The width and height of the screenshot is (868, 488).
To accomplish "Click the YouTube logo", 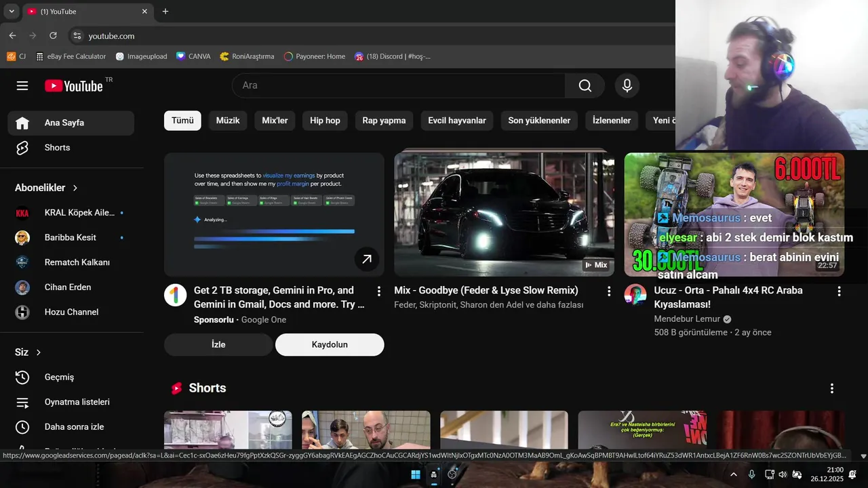I will tap(74, 85).
